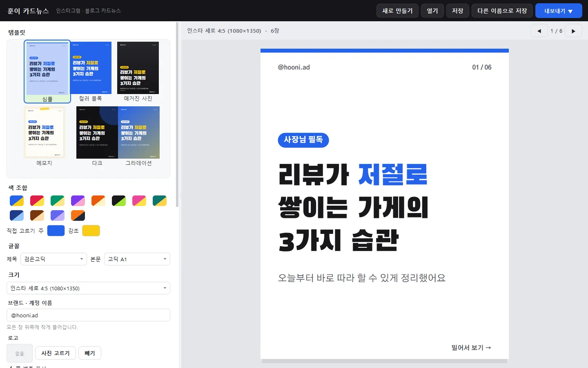Select the 심플 template thumbnail
Screen dimensions: 588x368
tap(47, 72)
